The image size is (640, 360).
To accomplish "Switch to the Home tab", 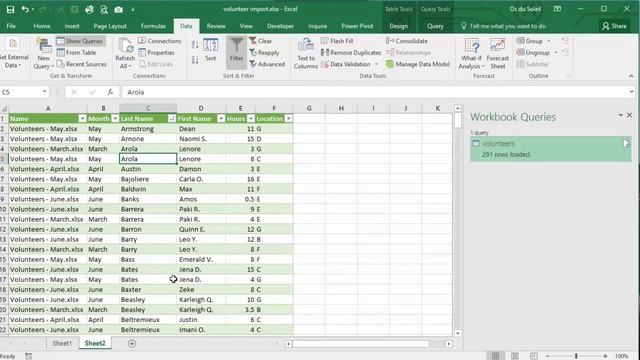I will point(42,26).
